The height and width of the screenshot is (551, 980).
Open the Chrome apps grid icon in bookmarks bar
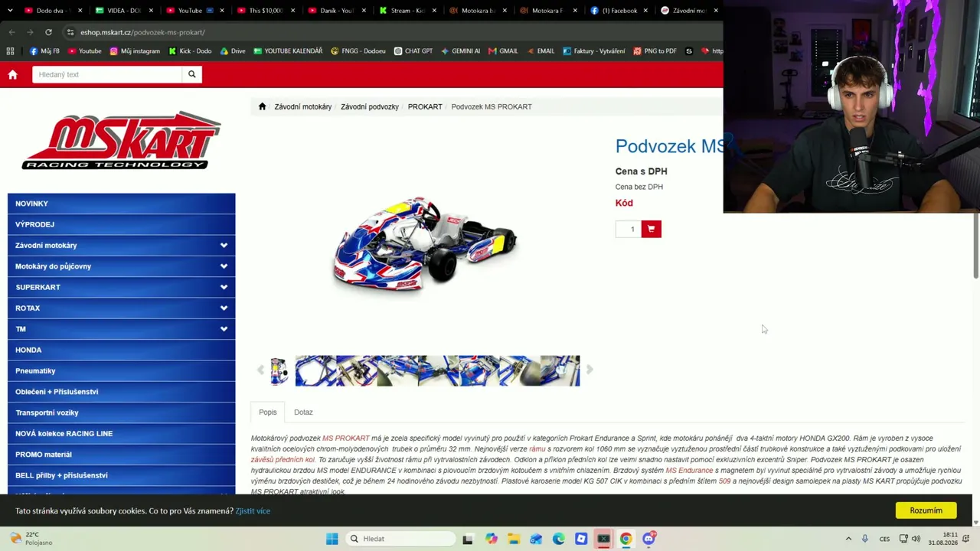pyautogui.click(x=10, y=51)
